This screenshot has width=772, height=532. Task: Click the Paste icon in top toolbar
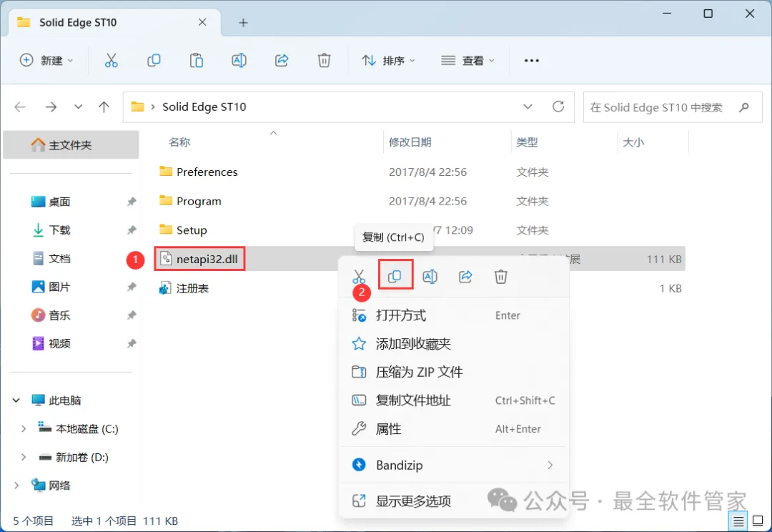click(x=197, y=61)
